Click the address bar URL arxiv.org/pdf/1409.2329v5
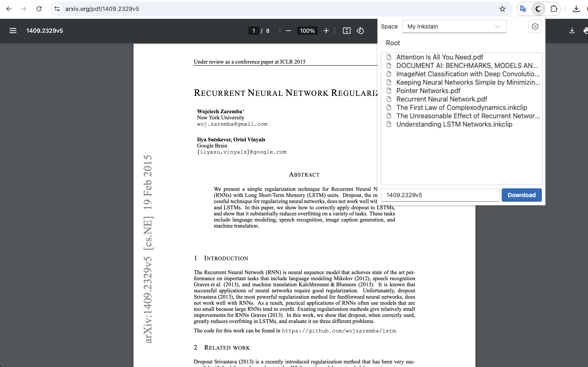This screenshot has height=367, width=588. point(102,9)
